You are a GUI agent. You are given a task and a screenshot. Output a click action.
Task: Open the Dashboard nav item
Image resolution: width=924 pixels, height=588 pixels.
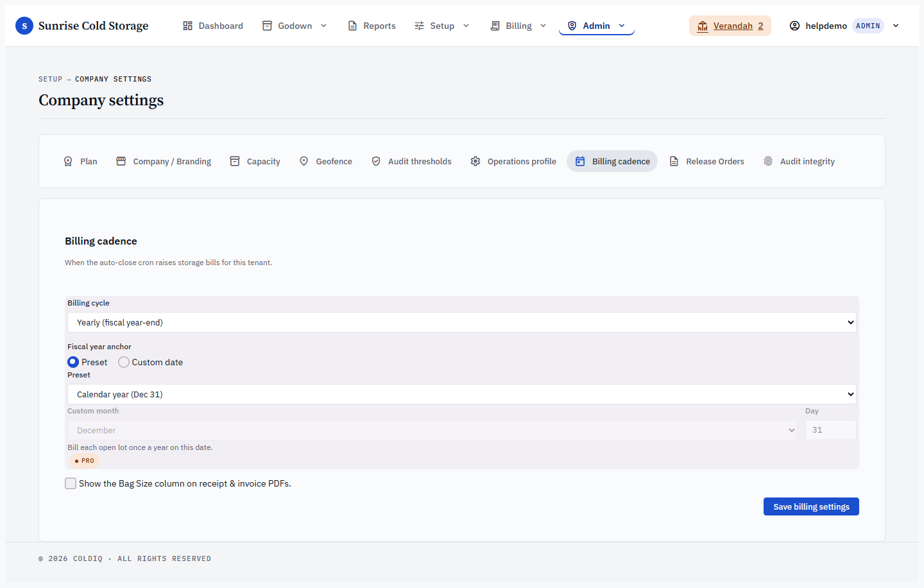click(x=213, y=26)
